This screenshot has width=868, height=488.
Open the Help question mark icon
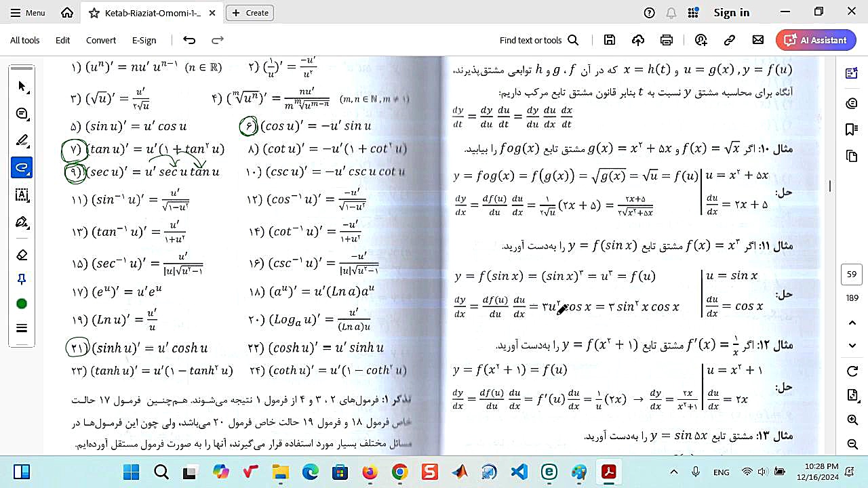pyautogui.click(x=649, y=13)
